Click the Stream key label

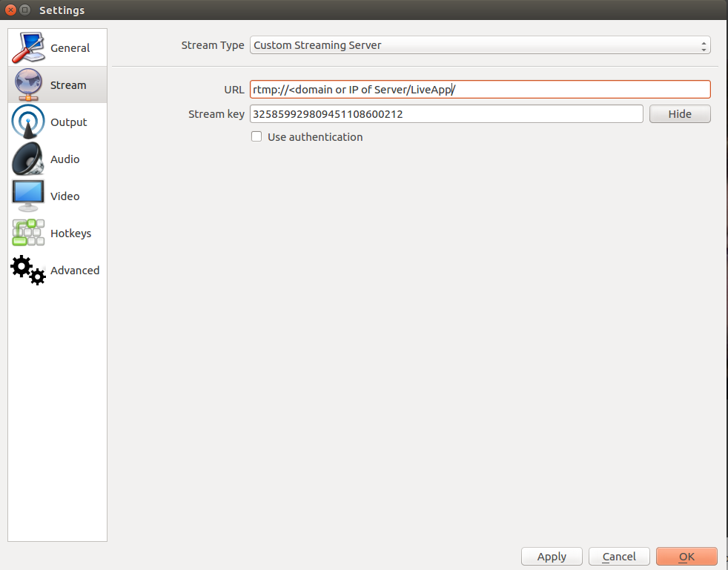pyautogui.click(x=216, y=114)
